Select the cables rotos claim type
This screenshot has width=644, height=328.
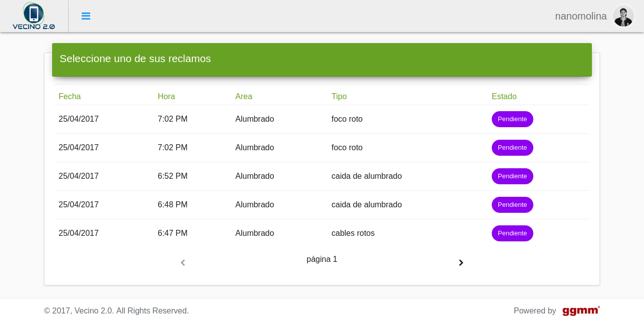coord(353,233)
